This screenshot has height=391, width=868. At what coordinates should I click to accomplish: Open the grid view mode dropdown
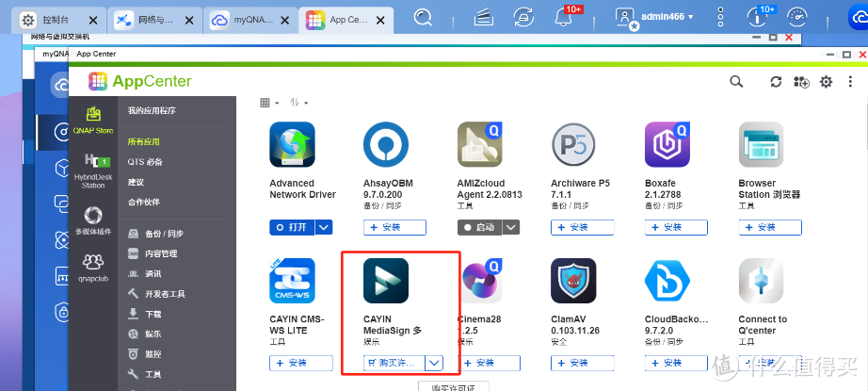tap(269, 103)
